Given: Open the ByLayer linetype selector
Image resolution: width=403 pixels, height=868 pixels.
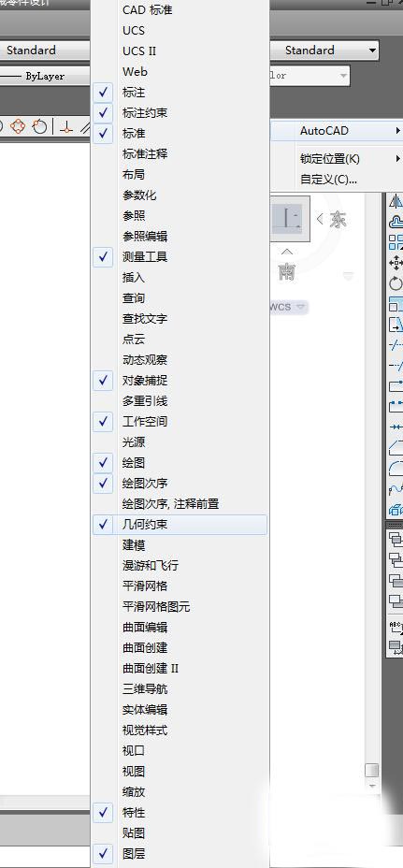Looking at the screenshot, I should [46, 77].
